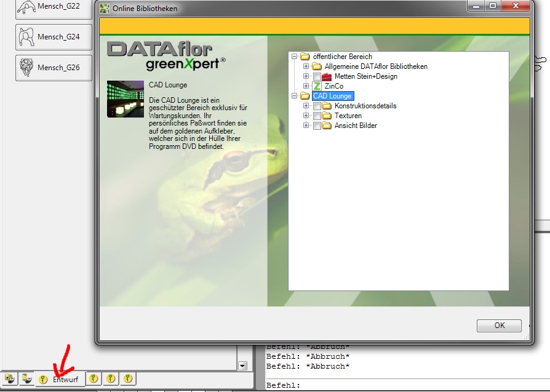Select Texturen tree label

click(348, 116)
